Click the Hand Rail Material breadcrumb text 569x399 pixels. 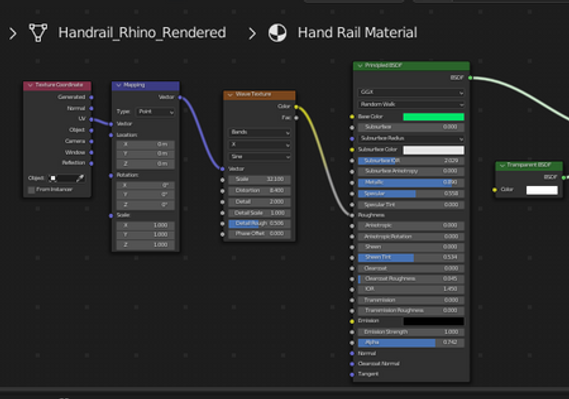[357, 33]
